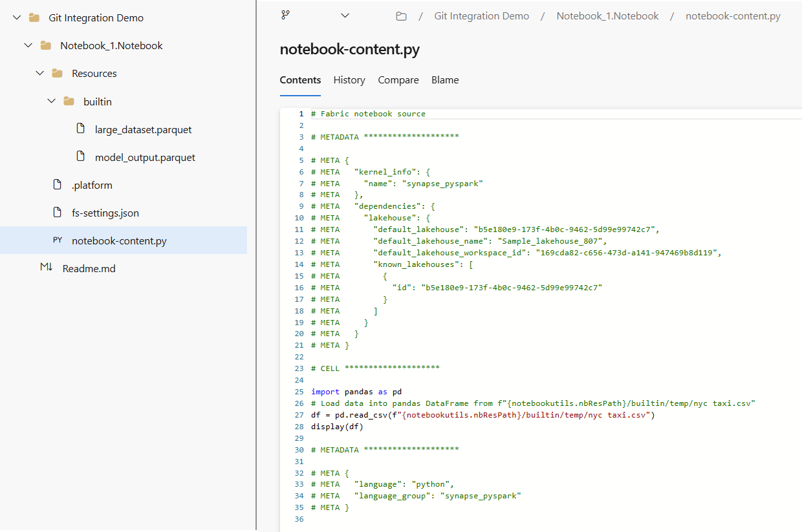The image size is (802, 532).
Task: Switch to the Compare tab
Action: [x=398, y=80]
